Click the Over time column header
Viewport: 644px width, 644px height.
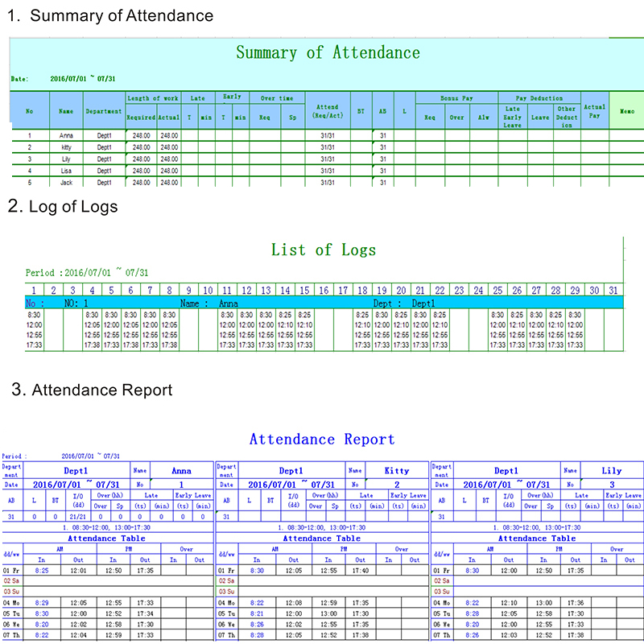pos(276,98)
